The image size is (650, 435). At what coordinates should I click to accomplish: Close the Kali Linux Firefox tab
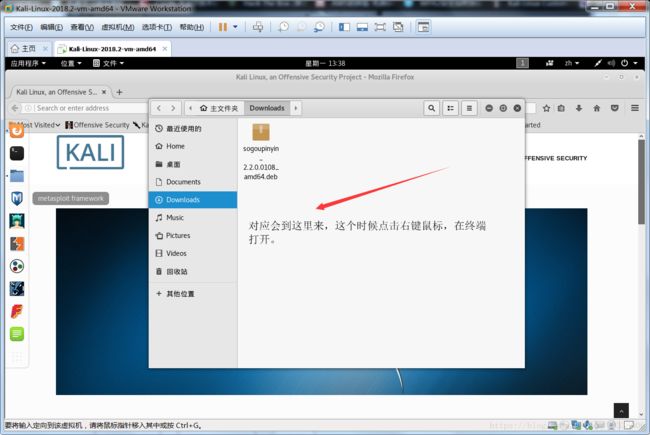(x=104, y=92)
